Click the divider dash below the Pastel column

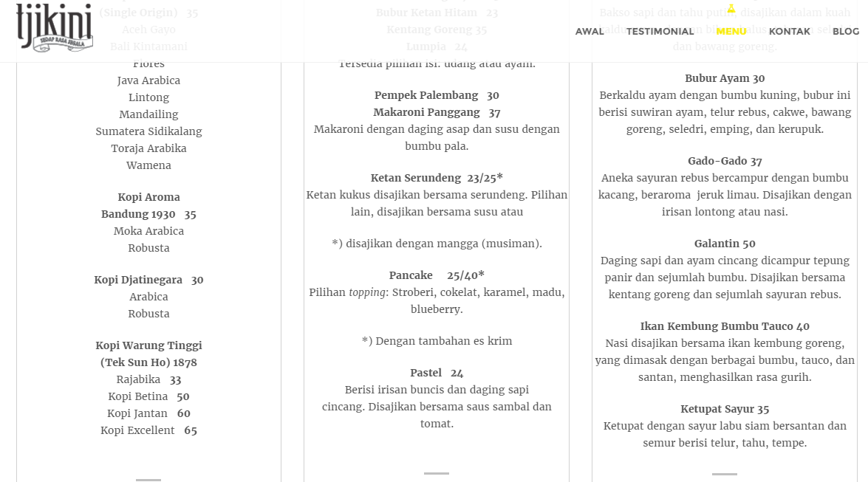click(436, 472)
